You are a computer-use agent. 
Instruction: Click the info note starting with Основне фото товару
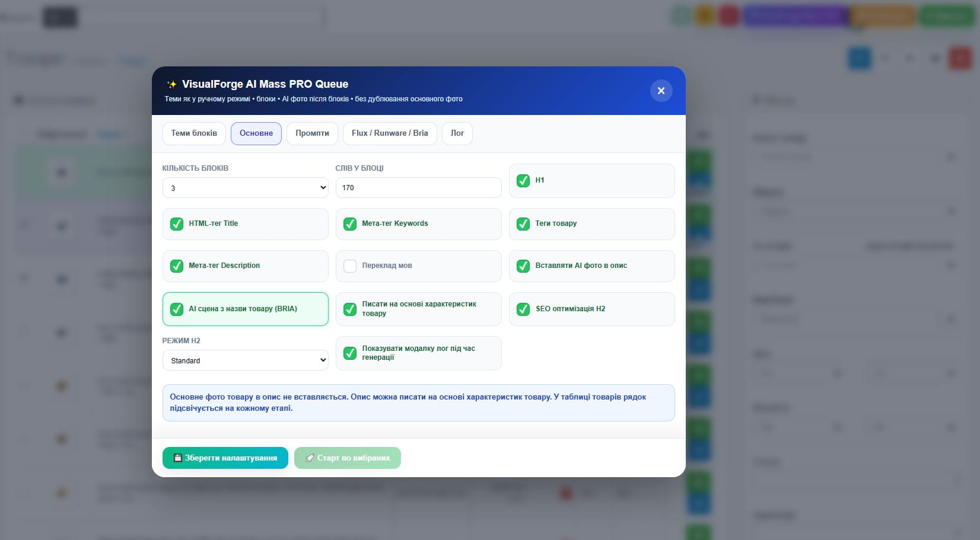[419, 402]
